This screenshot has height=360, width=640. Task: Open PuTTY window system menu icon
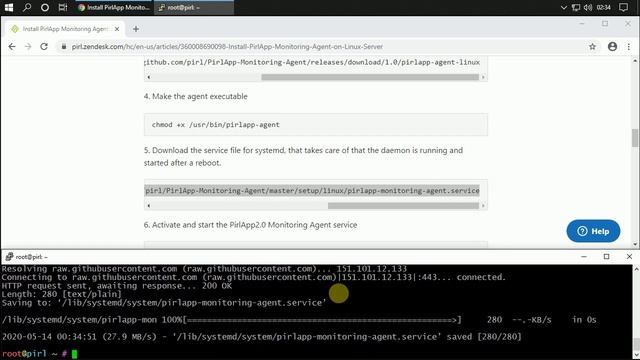(9, 256)
